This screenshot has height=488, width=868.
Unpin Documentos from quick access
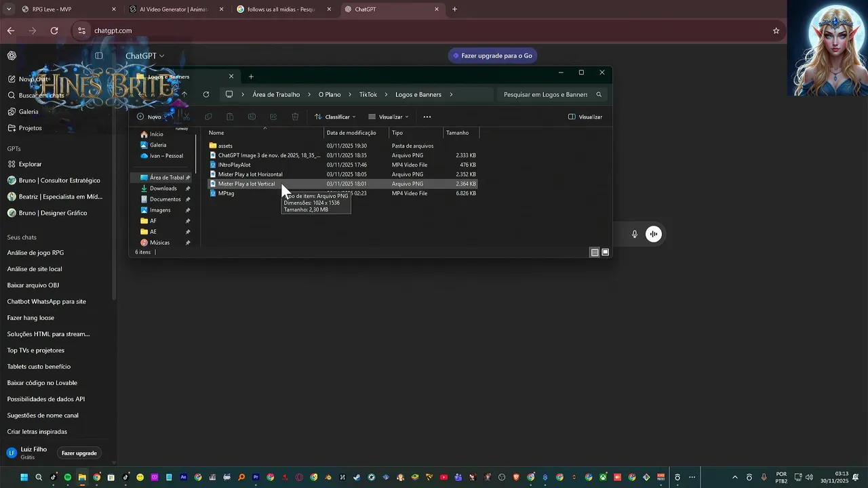(x=188, y=199)
